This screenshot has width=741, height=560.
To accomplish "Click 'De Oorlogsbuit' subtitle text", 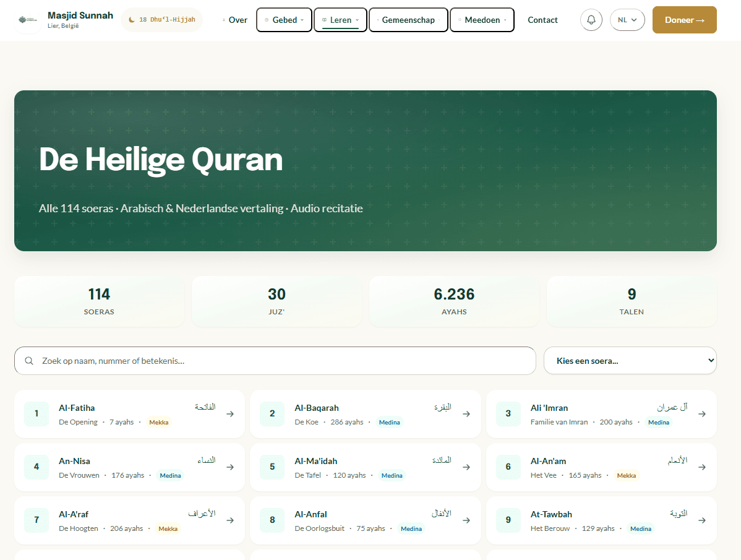I will coord(319,528).
